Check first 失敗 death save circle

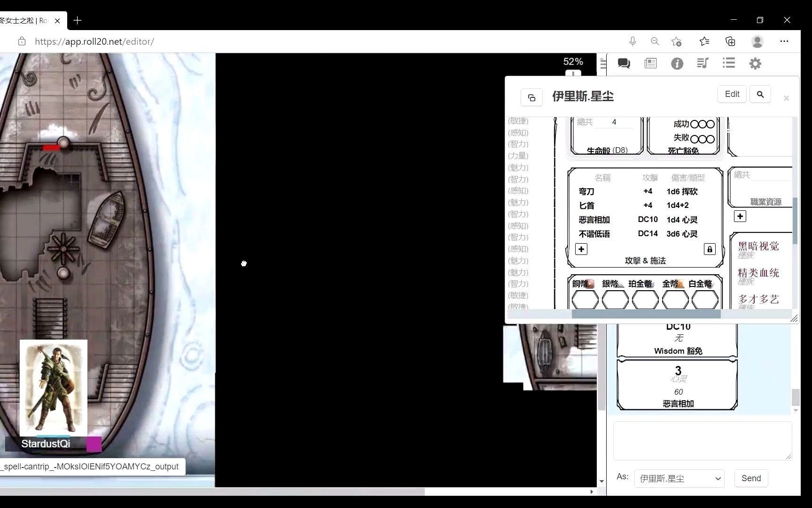[x=695, y=139]
